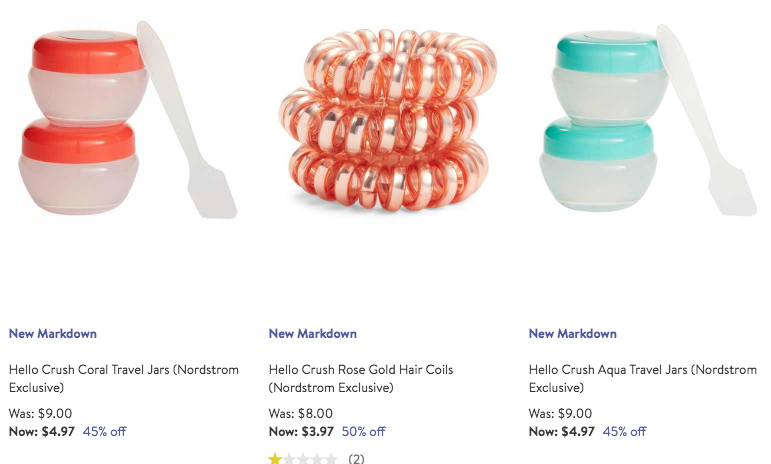
Task: Click the 50% off discount text
Action: (363, 432)
